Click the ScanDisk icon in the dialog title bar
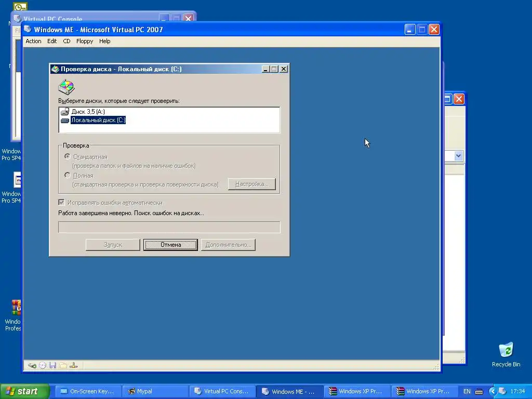The width and height of the screenshot is (532, 399). [55, 69]
